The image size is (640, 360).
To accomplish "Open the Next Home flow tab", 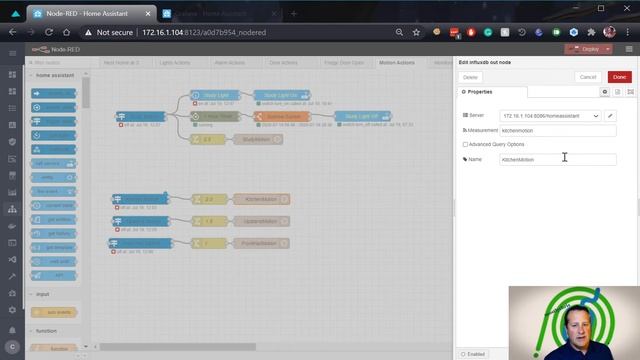I will (121, 63).
